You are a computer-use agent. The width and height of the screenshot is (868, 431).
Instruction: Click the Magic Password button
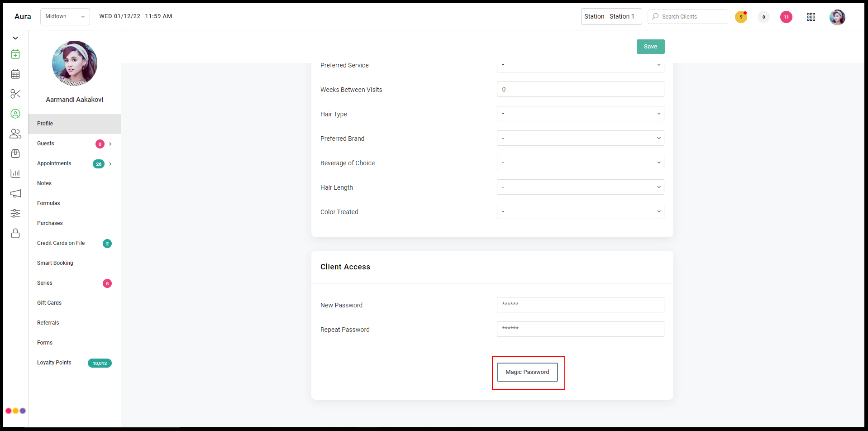pyautogui.click(x=527, y=372)
